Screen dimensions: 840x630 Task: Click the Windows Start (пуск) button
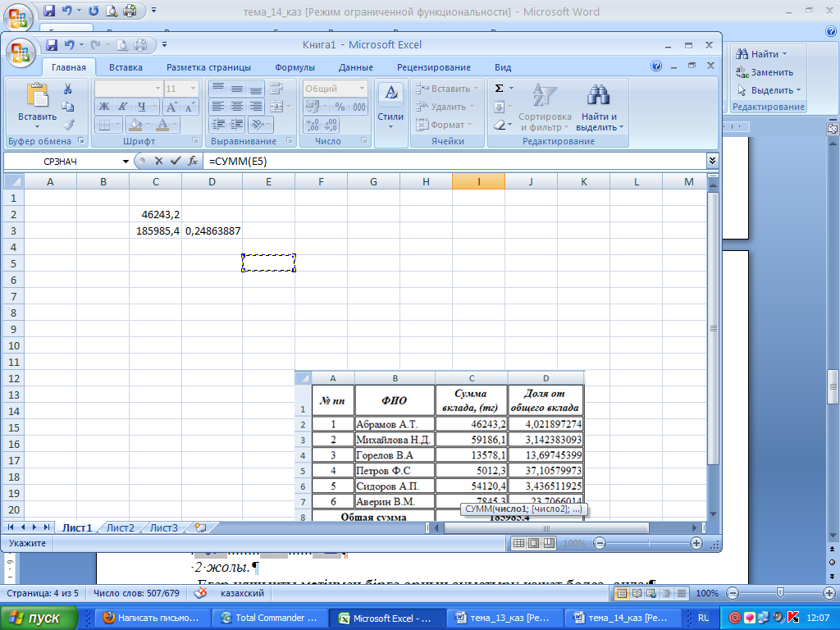pyautogui.click(x=39, y=618)
